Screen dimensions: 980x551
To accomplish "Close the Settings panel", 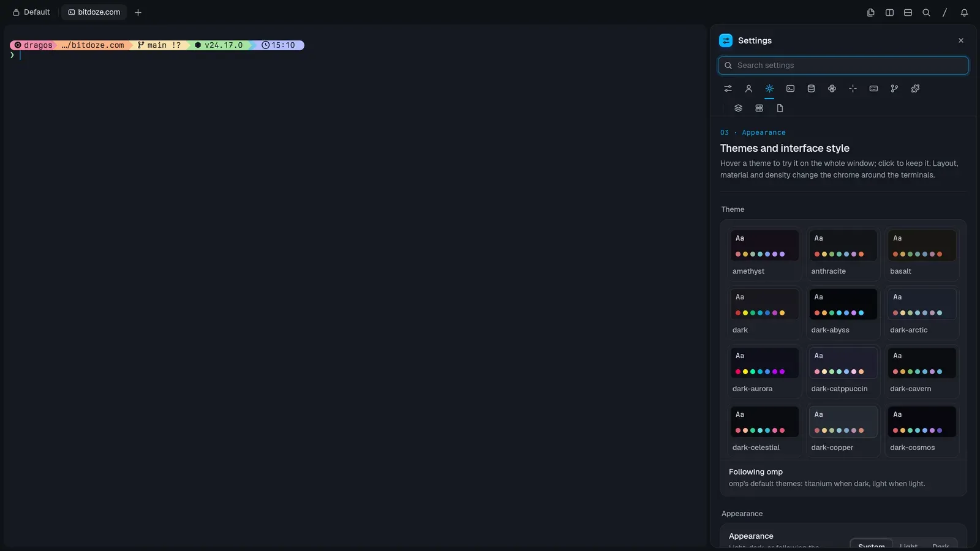I will [x=961, y=40].
